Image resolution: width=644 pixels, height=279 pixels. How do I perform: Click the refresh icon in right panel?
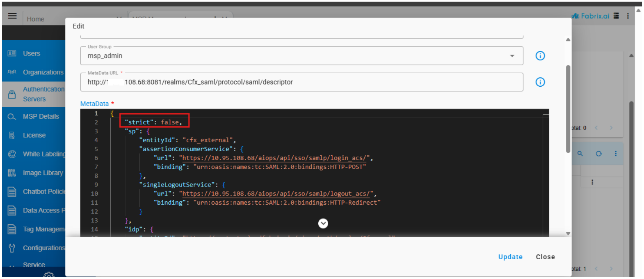click(598, 153)
